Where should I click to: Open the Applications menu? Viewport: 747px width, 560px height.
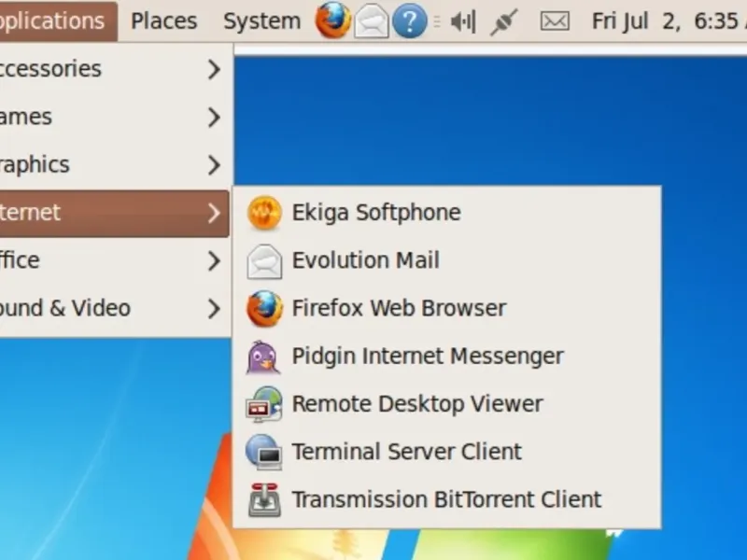tap(58, 21)
